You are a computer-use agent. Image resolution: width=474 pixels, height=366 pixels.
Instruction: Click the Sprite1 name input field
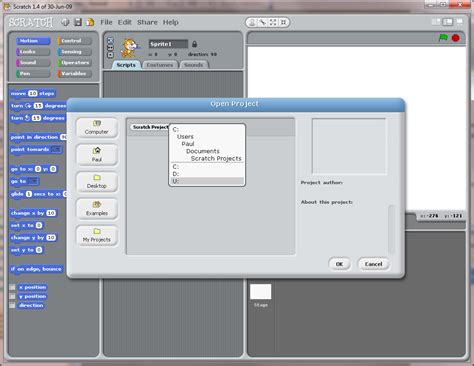click(168, 44)
